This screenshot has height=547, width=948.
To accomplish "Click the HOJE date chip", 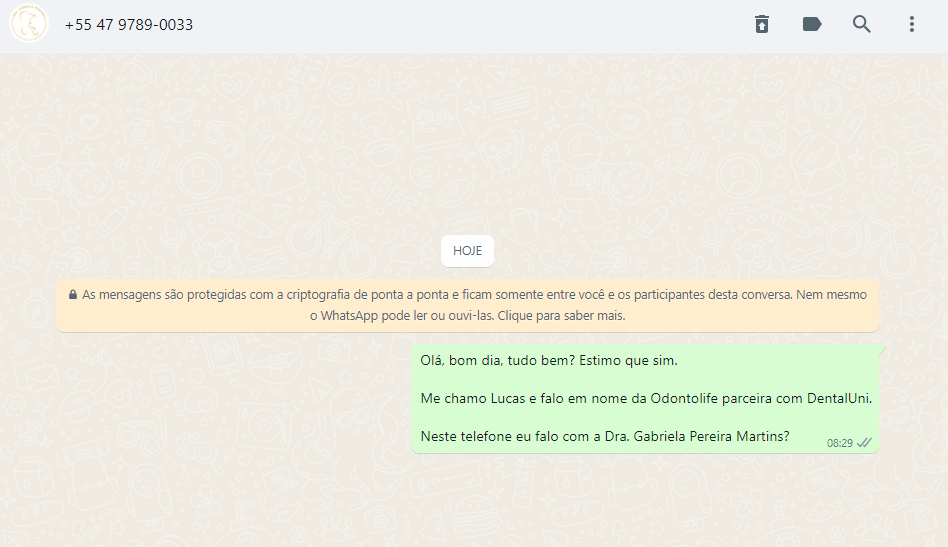I will tap(467, 251).
